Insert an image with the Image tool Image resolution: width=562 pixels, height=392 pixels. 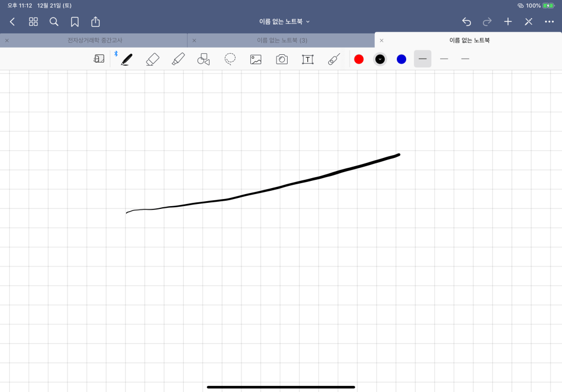tap(256, 59)
